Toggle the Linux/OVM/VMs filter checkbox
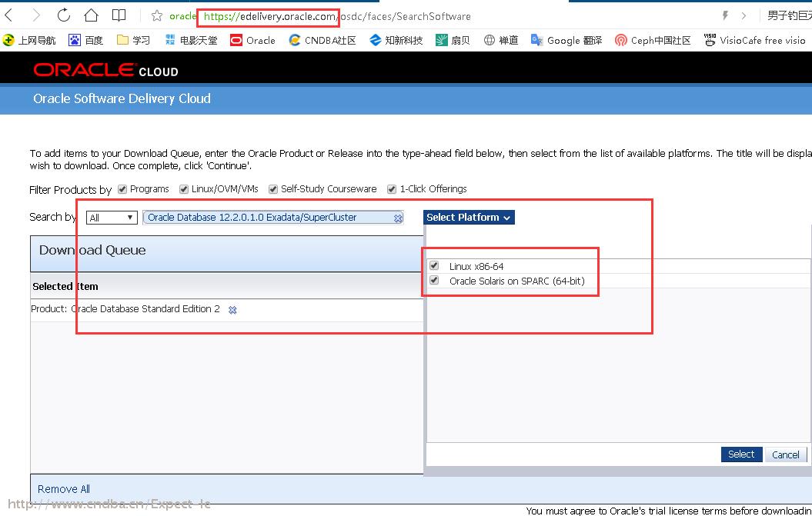 click(x=184, y=189)
